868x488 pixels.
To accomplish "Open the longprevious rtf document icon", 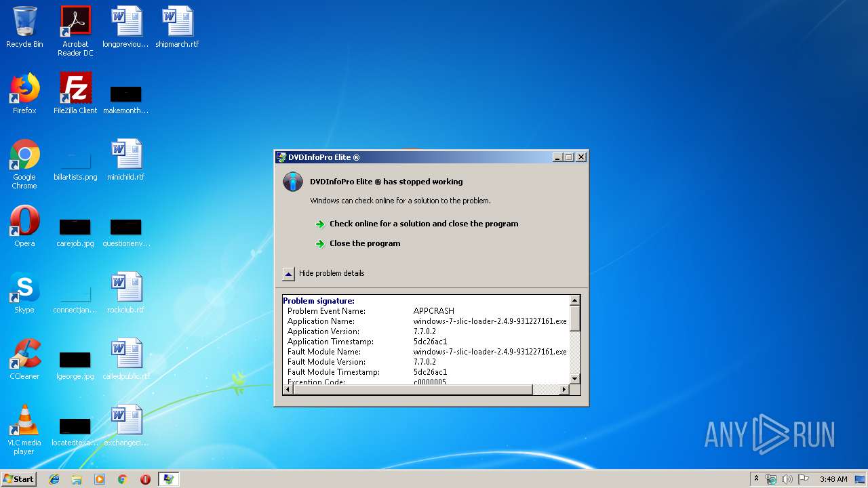I will tap(126, 28).
